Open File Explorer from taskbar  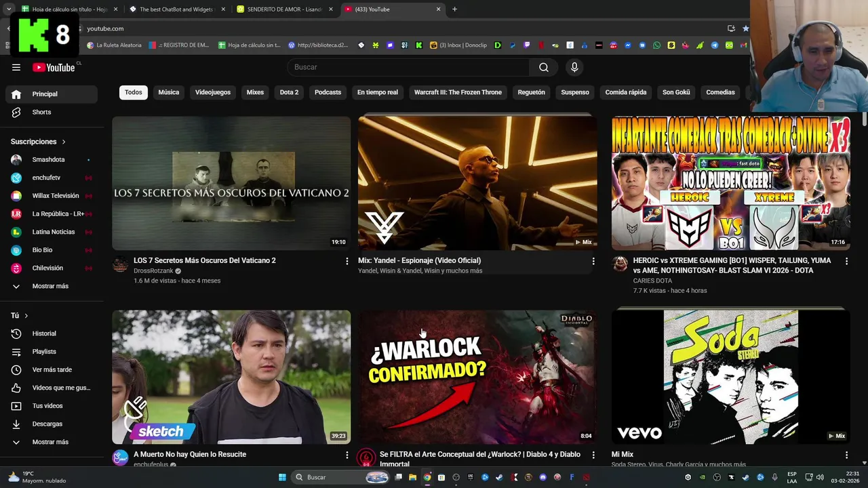tap(412, 477)
